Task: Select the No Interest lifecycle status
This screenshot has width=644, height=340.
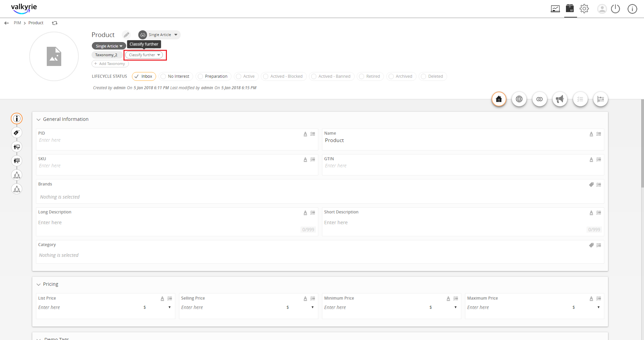Action: 176,76
